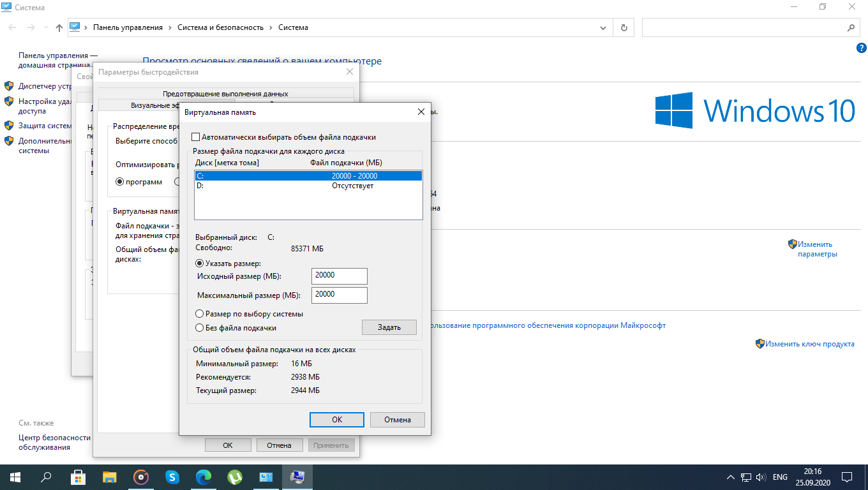Click the network tray icon
The image size is (868, 490).
(x=745, y=477)
